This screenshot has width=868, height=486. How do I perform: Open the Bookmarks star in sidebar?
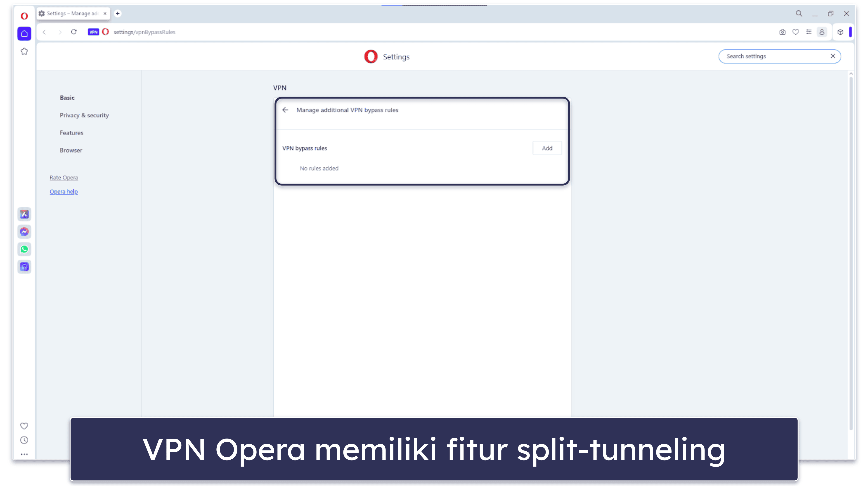click(x=24, y=52)
